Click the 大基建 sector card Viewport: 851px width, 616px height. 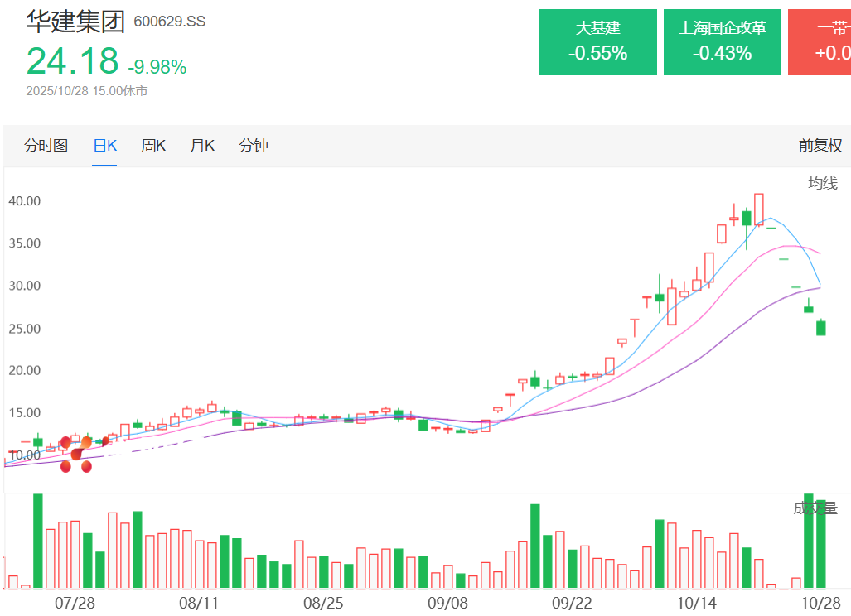pos(597,42)
